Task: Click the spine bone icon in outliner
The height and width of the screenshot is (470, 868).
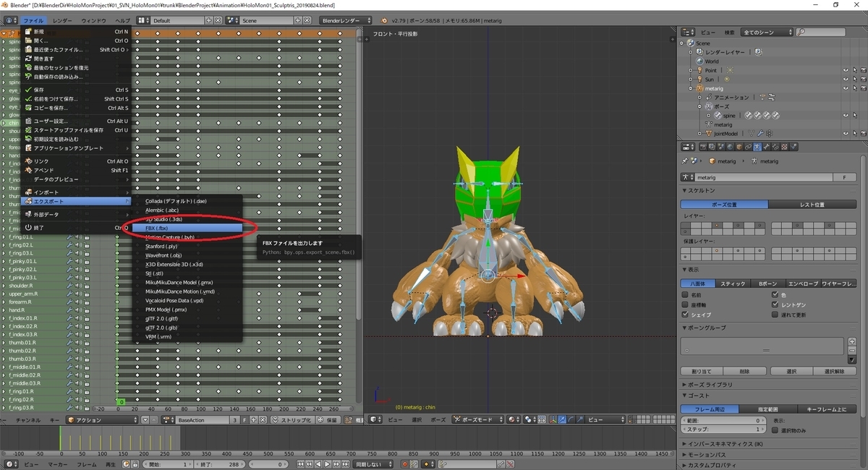Action: [x=718, y=115]
